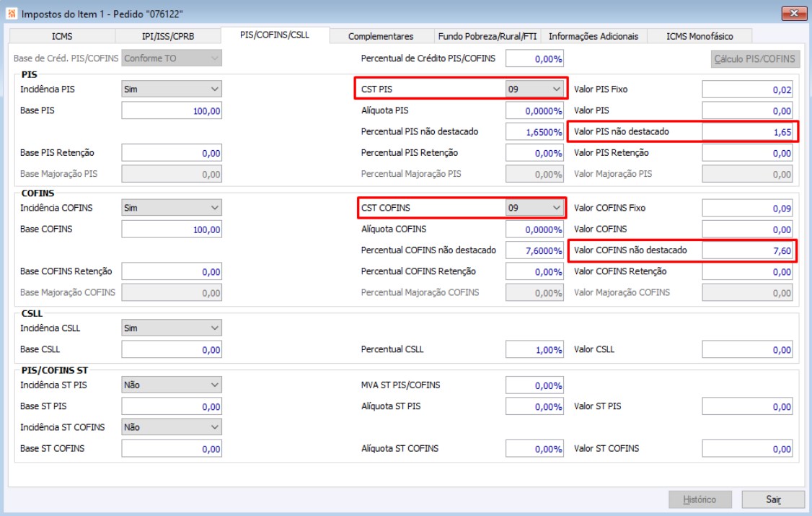Expand the Incidência CSLL dropdown
This screenshot has width=812, height=516.
tap(172, 328)
